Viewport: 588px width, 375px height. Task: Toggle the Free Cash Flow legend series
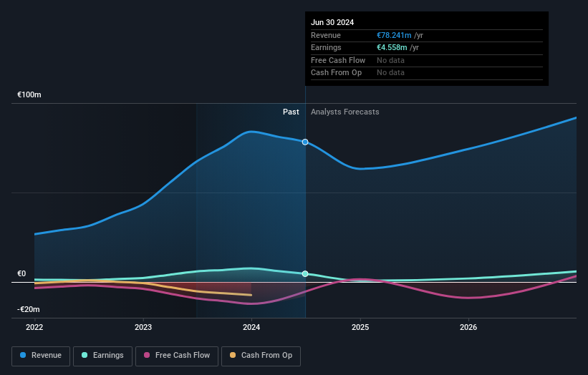pos(177,356)
